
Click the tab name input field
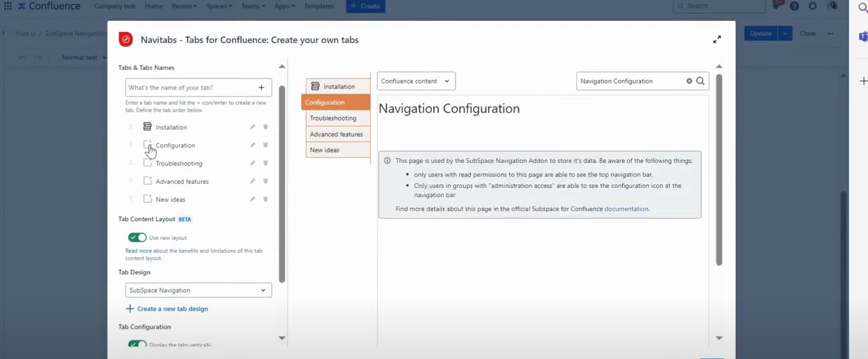pyautogui.click(x=191, y=88)
